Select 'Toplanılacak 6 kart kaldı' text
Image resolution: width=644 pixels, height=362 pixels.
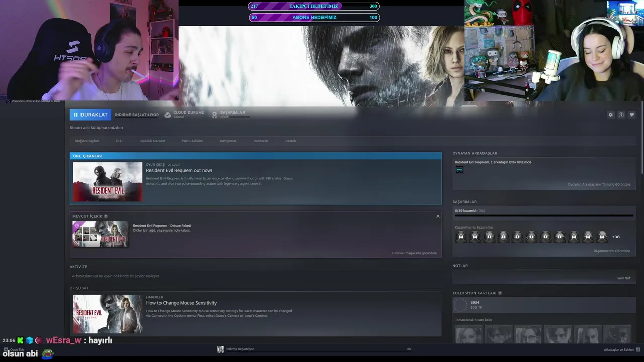pyautogui.click(x=473, y=320)
